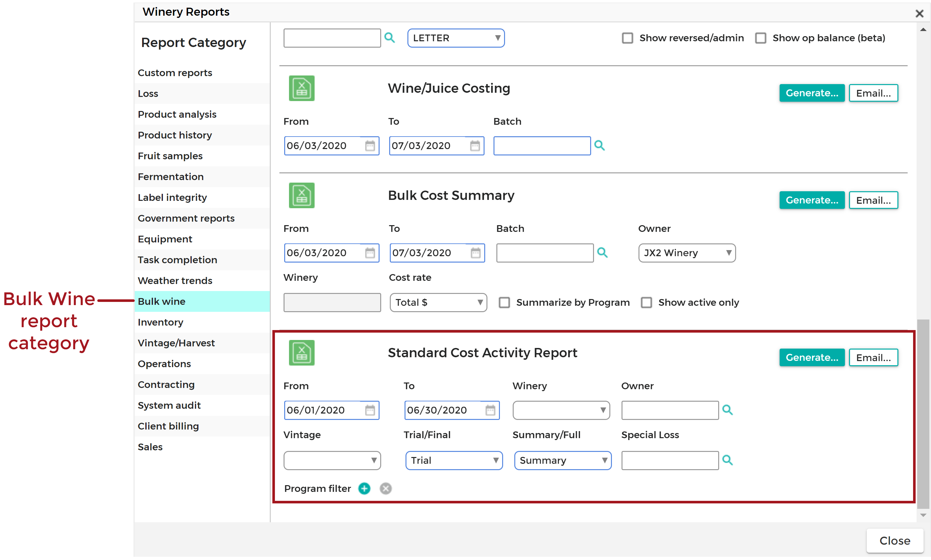Click the Standard Cost Activity Report spreadsheet icon
Viewport: 931px width, 560px height.
[302, 353]
